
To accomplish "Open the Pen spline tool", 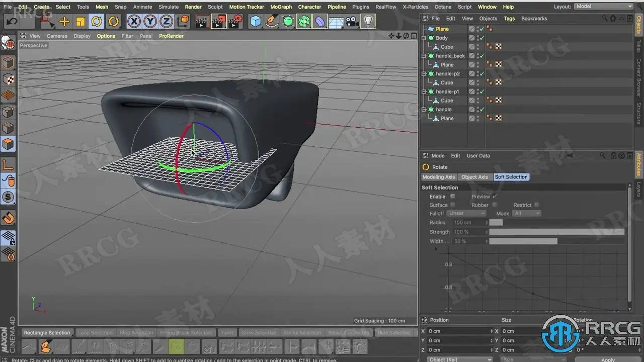I will click(272, 21).
